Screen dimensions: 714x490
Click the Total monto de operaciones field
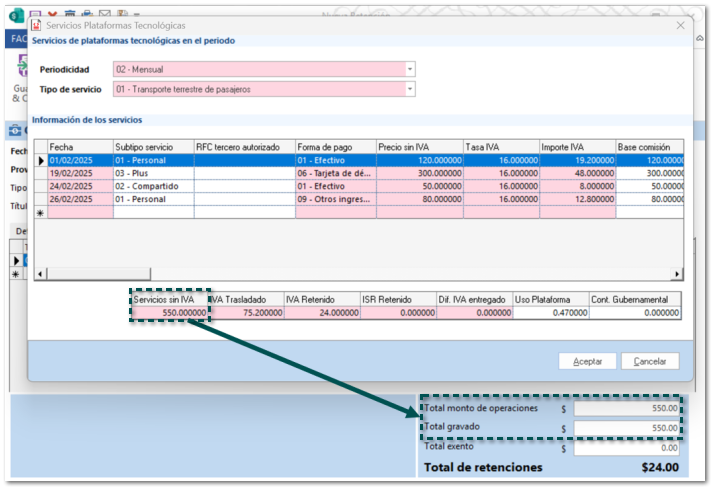coord(628,408)
